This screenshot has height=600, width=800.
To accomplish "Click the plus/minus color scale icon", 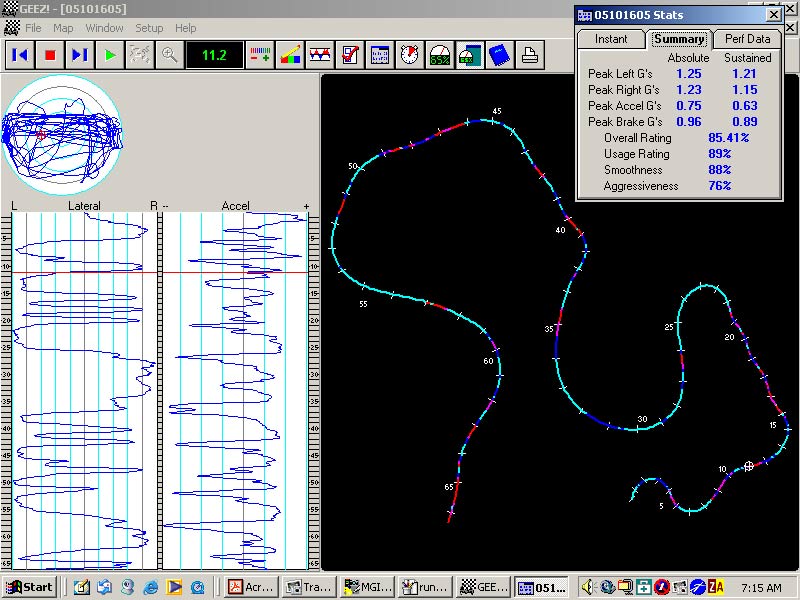I will click(x=260, y=55).
